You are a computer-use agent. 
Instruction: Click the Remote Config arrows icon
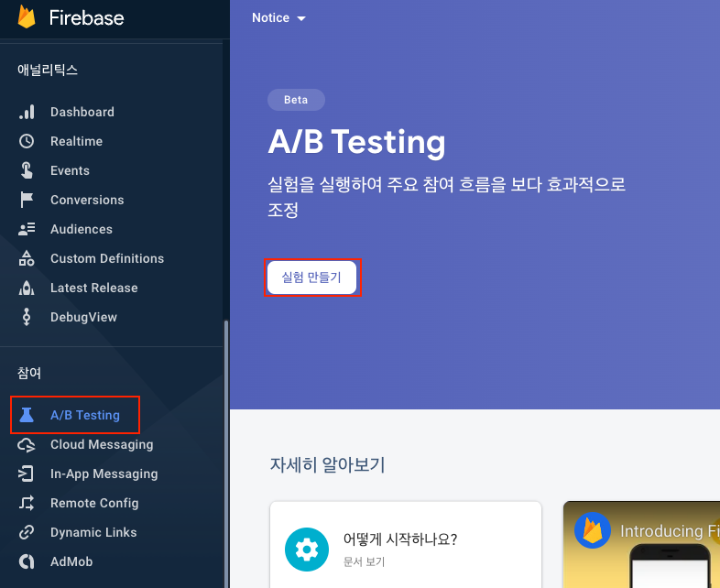(x=27, y=503)
